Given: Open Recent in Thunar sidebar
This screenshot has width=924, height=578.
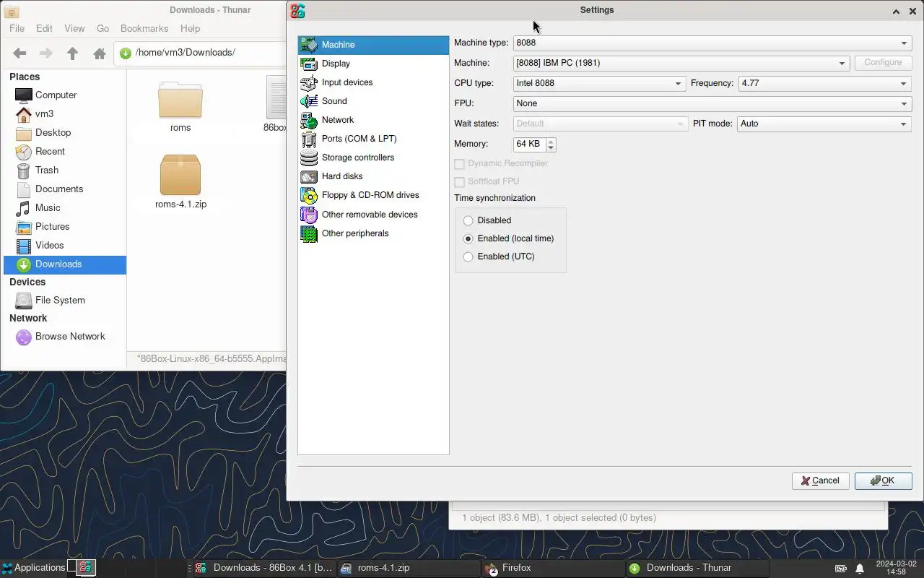Looking at the screenshot, I should (65, 151).
